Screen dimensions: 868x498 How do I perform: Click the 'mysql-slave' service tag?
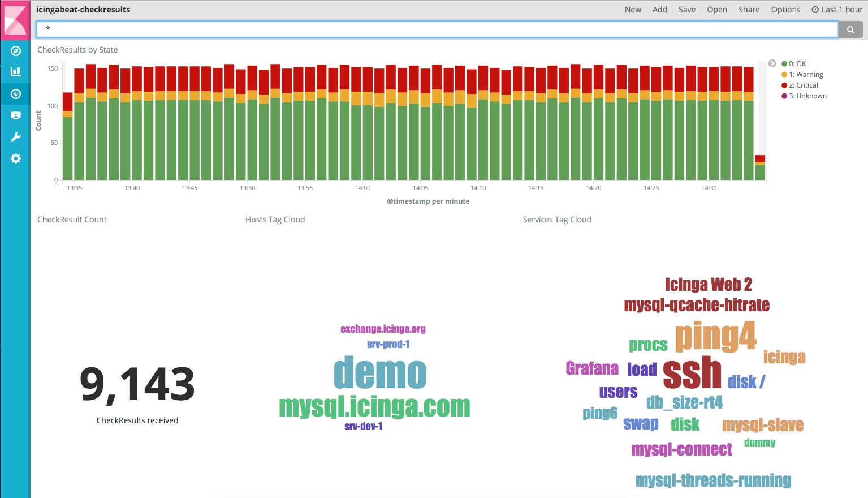coord(763,425)
